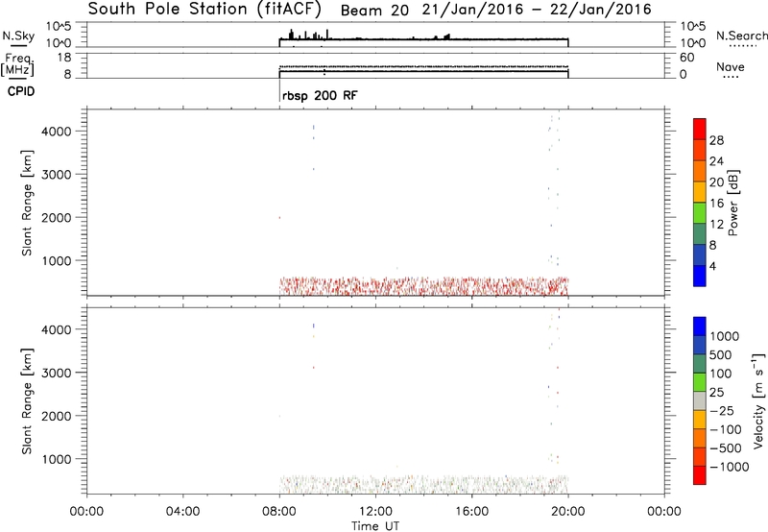Click the 'N.Search' legend label
The image size is (768, 532).
click(741, 36)
